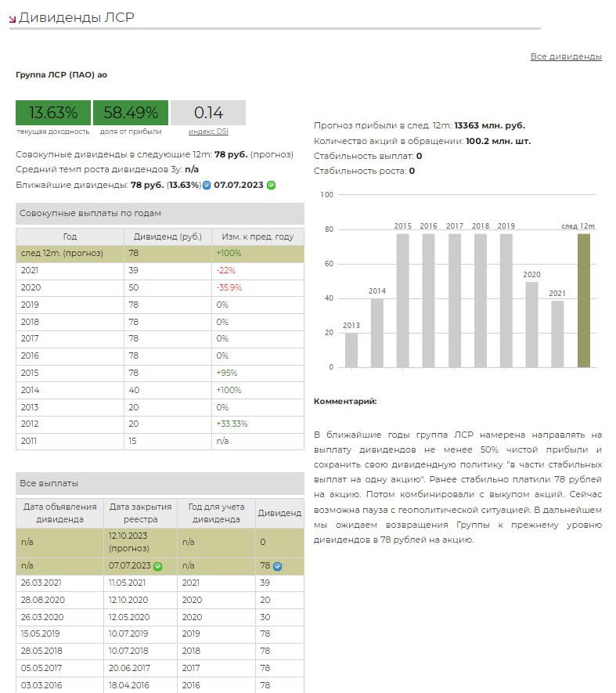This screenshot has width=616, height=693.
Task: Click the 'Стабильность выплат: 0' line
Action: 368,156
